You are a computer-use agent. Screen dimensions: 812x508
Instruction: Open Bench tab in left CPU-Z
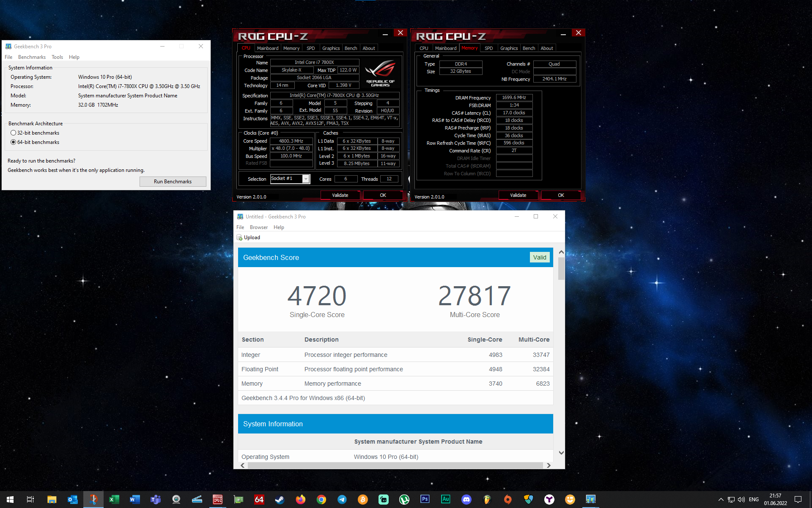click(x=351, y=48)
